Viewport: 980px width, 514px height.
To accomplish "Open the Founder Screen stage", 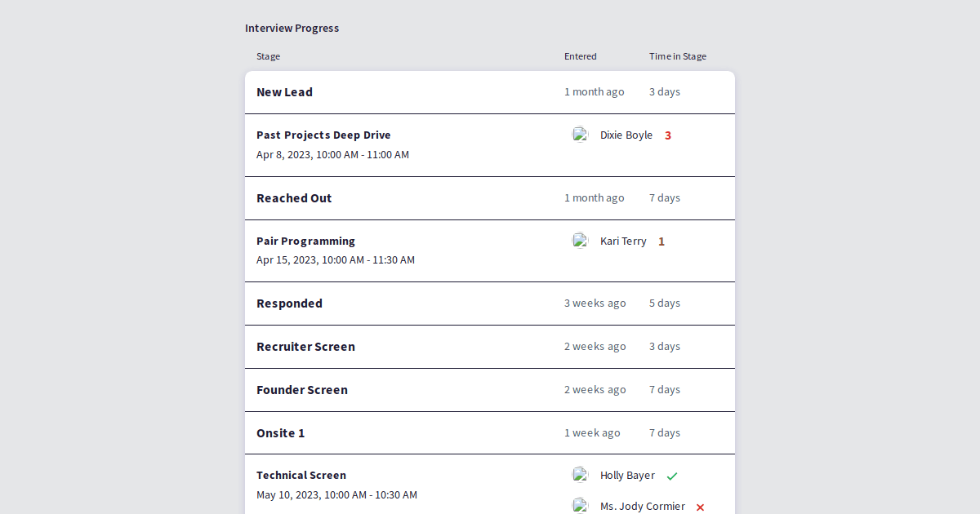I will [302, 390].
